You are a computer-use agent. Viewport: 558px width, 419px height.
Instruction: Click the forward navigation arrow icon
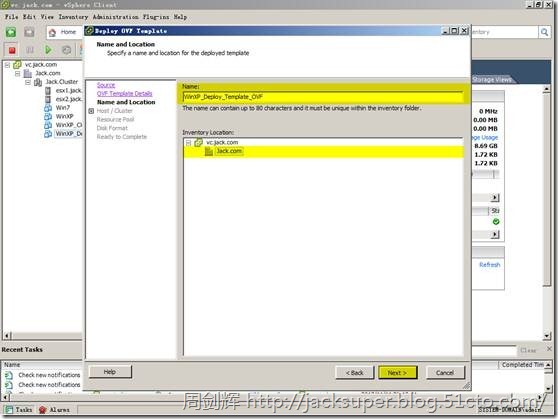click(29, 32)
